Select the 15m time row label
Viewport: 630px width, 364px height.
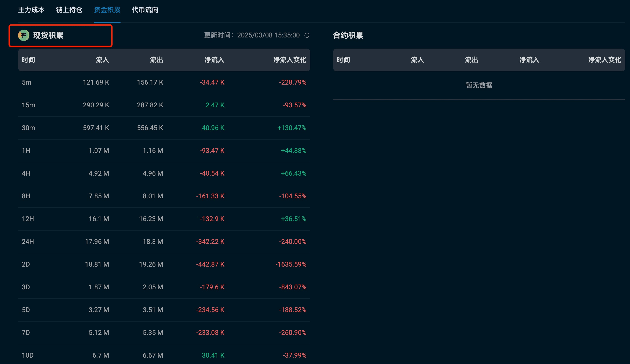(x=28, y=105)
